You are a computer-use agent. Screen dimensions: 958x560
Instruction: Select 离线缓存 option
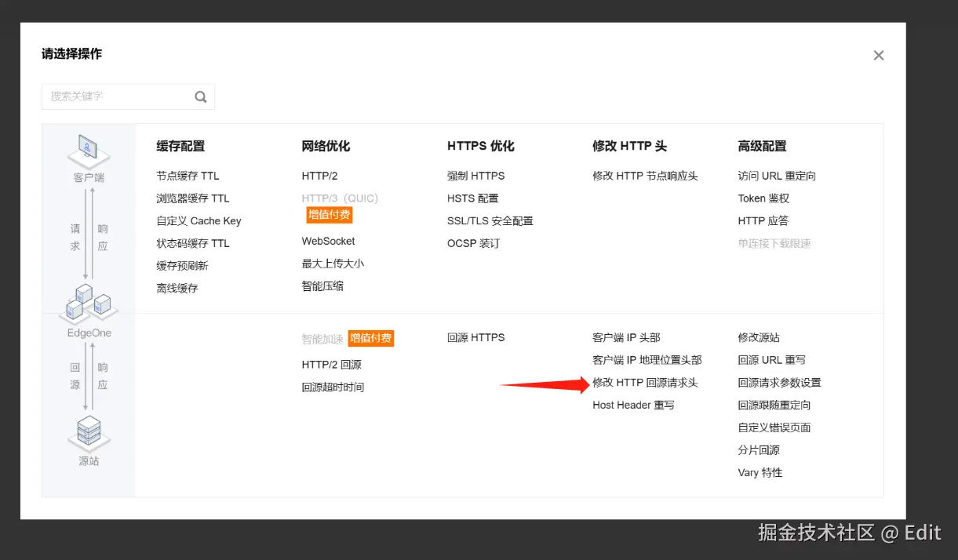[x=177, y=289]
